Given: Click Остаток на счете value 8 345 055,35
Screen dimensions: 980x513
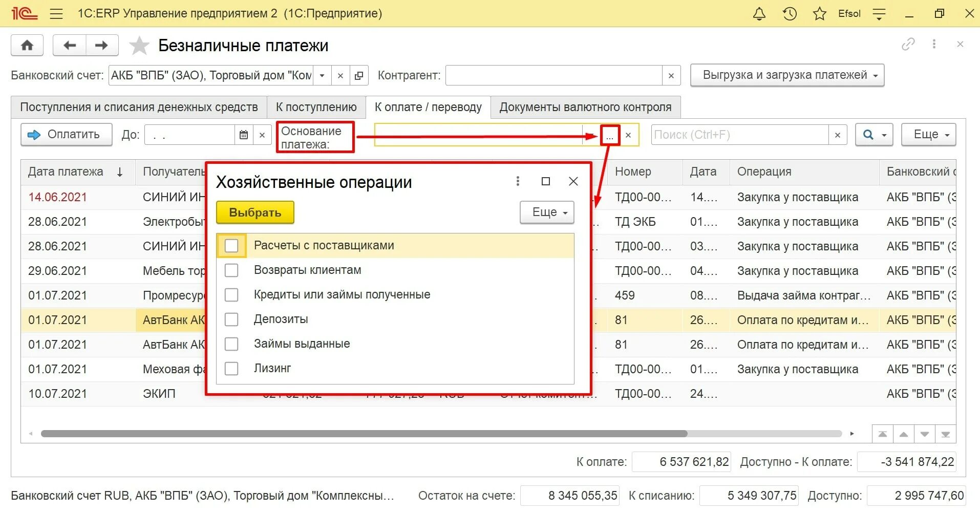Looking at the screenshot, I should tap(570, 496).
